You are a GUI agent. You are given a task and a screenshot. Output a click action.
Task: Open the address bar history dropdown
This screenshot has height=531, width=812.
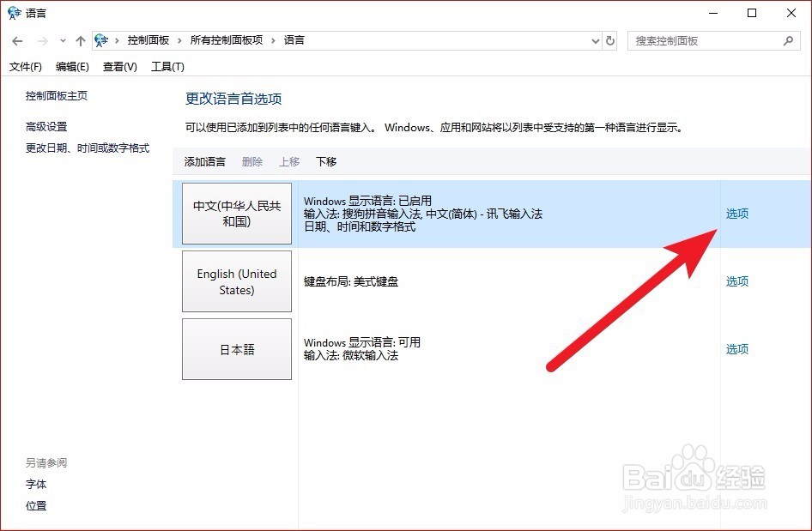595,39
